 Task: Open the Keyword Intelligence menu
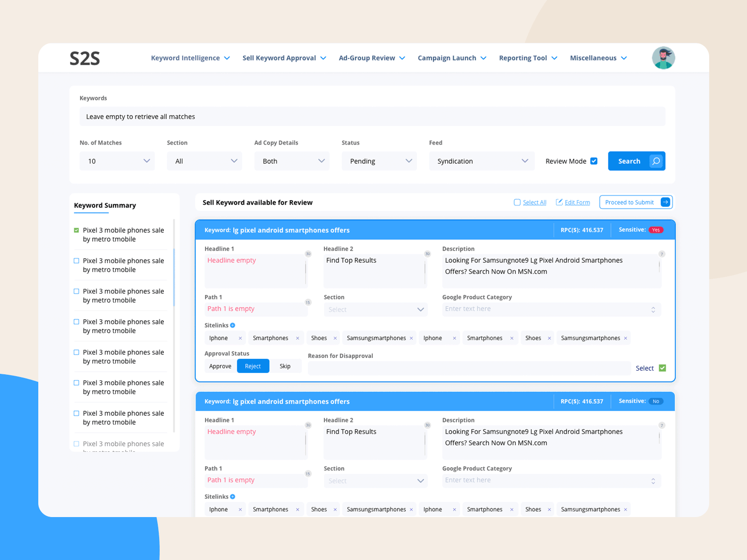[190, 57]
